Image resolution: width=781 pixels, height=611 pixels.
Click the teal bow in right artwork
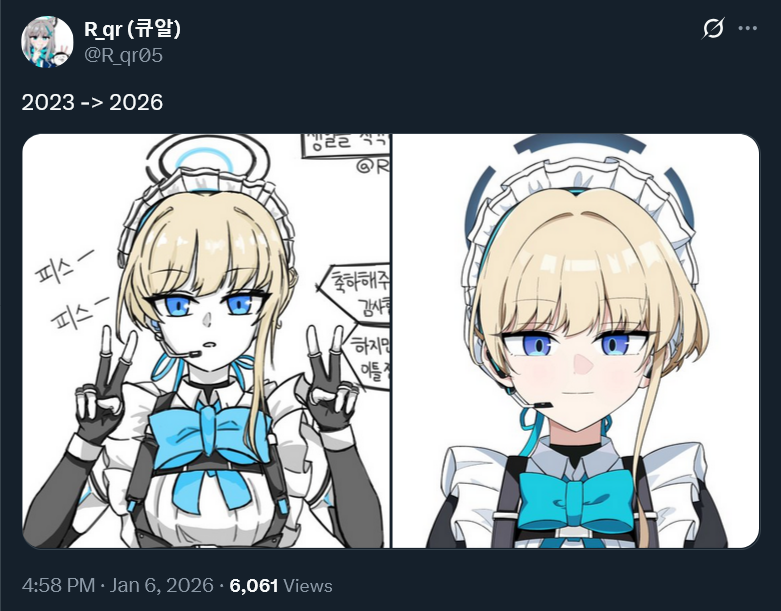(x=575, y=500)
